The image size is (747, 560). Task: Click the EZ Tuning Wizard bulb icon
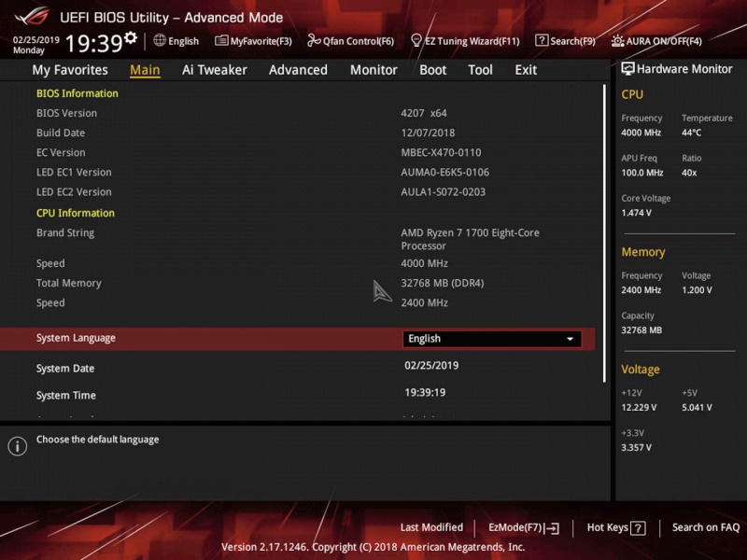pos(416,40)
